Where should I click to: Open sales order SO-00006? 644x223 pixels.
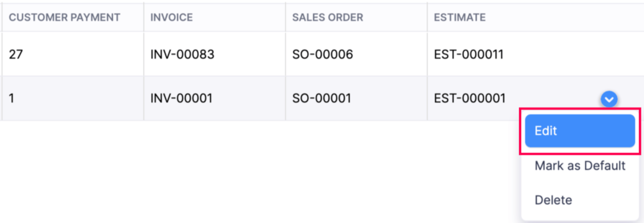click(322, 54)
